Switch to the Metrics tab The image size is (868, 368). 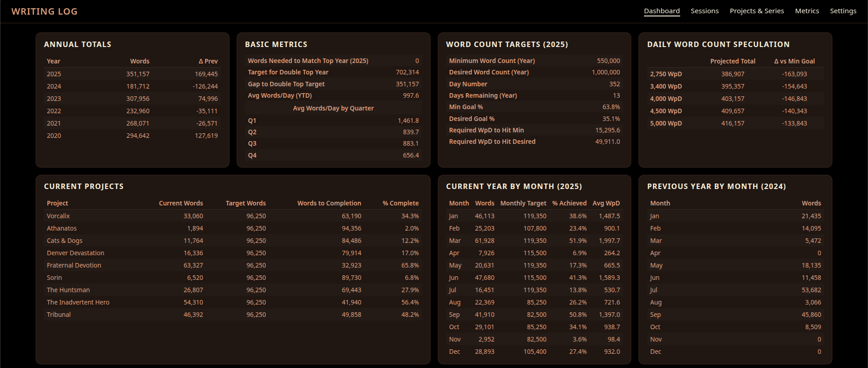807,11
